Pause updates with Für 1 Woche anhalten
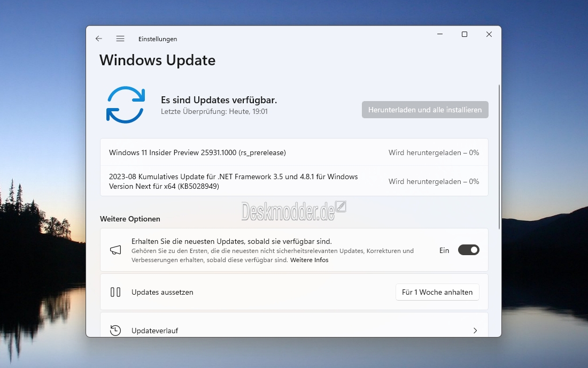The height and width of the screenshot is (368, 588). click(437, 292)
